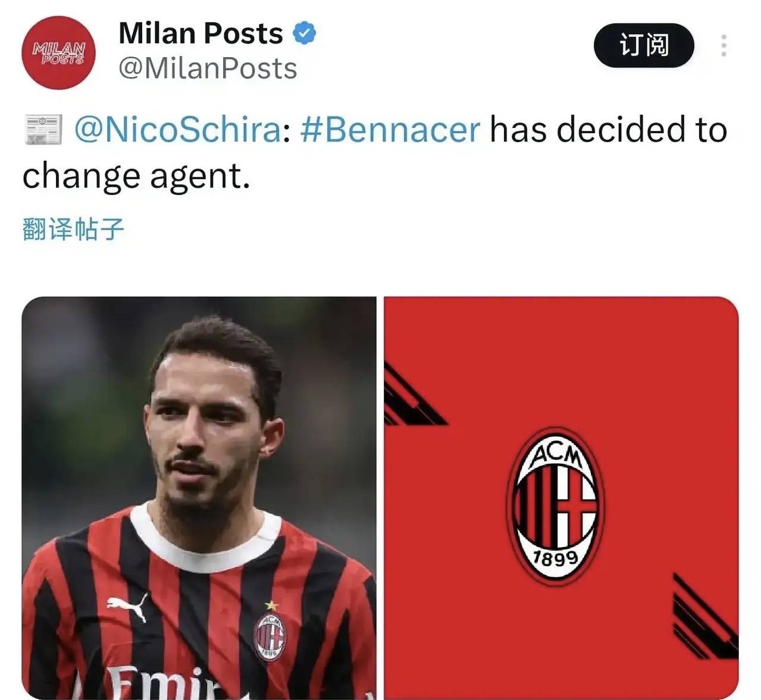Click the @MilanPosts handle

[x=208, y=68]
